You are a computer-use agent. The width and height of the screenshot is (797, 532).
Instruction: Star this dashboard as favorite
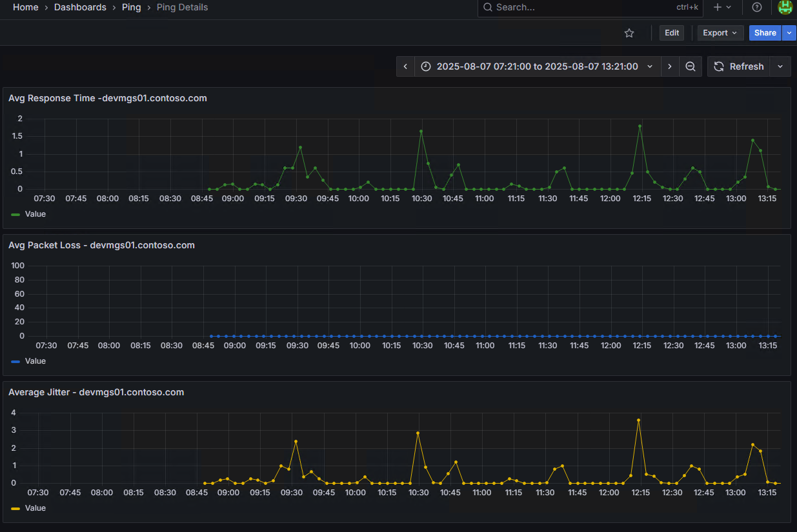pyautogui.click(x=629, y=33)
